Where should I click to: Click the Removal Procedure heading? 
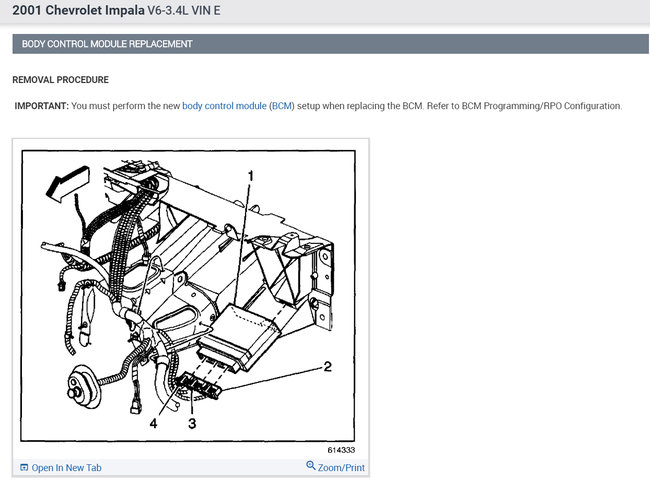(61, 80)
